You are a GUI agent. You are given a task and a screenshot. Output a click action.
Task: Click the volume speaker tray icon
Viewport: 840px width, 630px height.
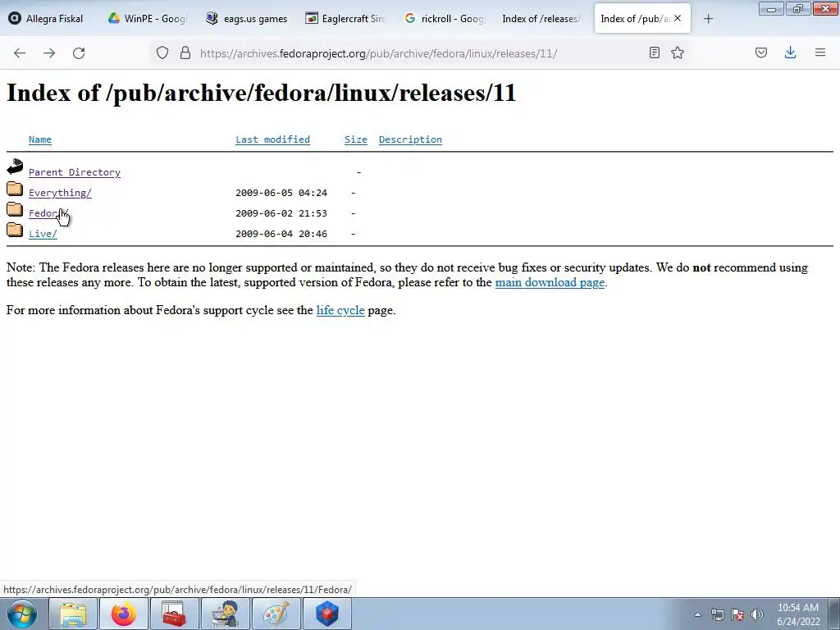click(757, 614)
